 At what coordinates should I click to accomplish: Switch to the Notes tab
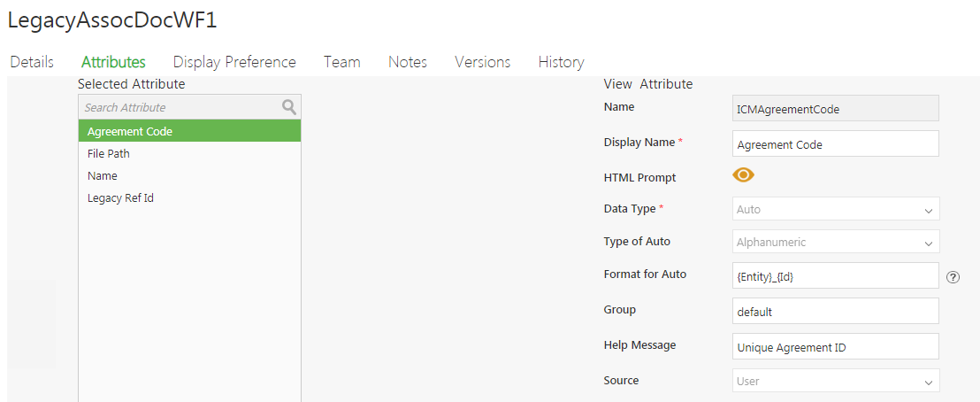(x=408, y=62)
